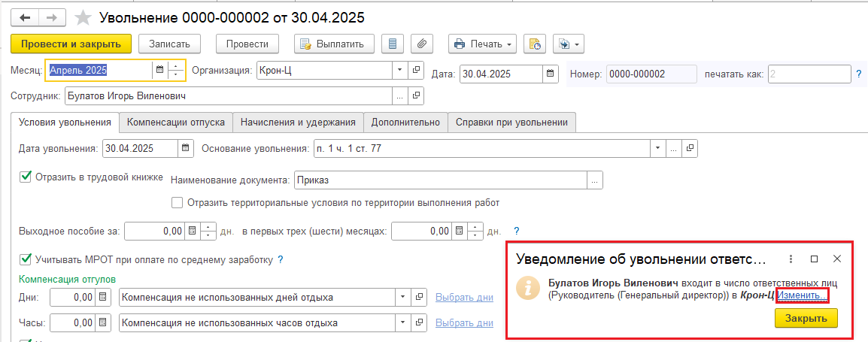
Task: Open the help question mark near печатать как
Action: 858,74
